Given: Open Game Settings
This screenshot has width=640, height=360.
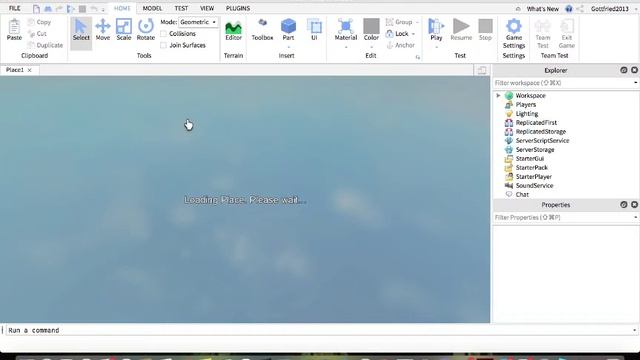Looking at the screenshot, I should [514, 33].
